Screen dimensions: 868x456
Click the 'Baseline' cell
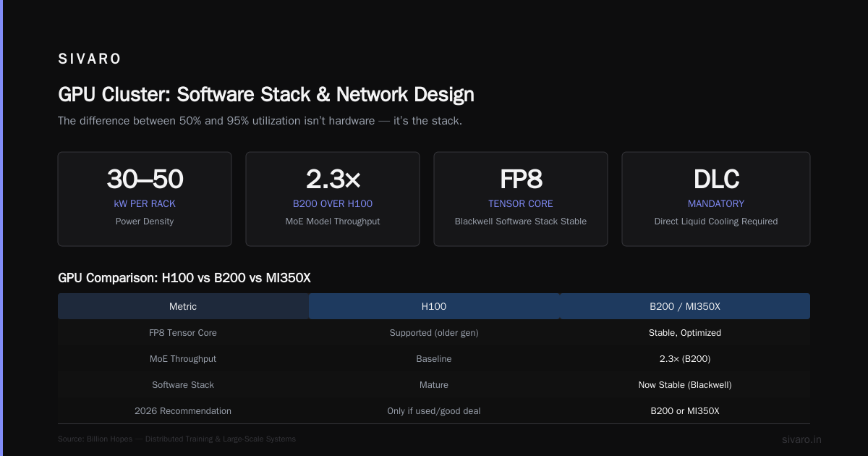click(434, 359)
